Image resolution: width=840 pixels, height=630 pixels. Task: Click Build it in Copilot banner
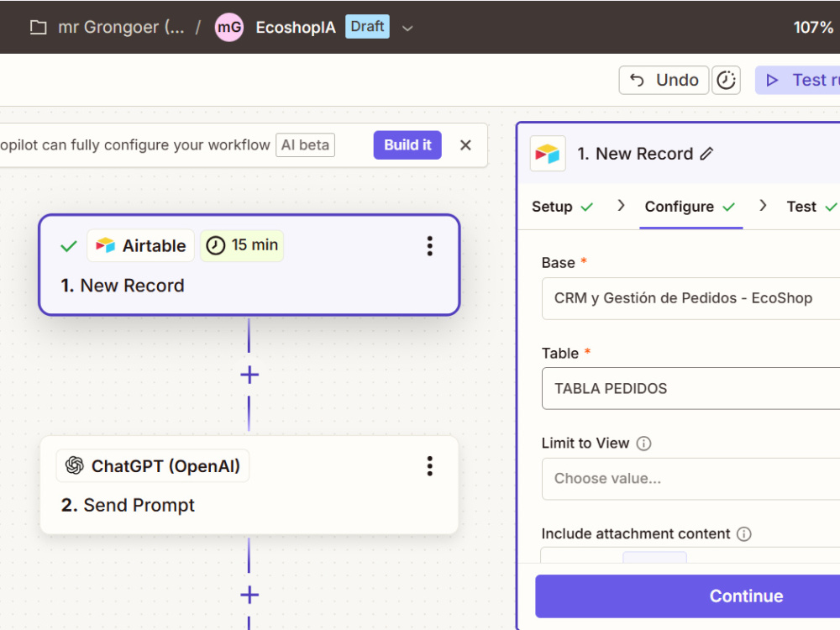pyautogui.click(x=407, y=145)
